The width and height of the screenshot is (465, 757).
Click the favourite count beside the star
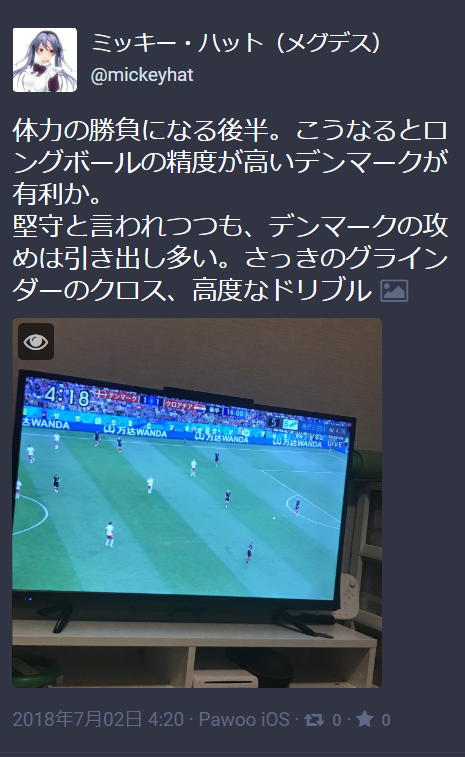(x=385, y=720)
